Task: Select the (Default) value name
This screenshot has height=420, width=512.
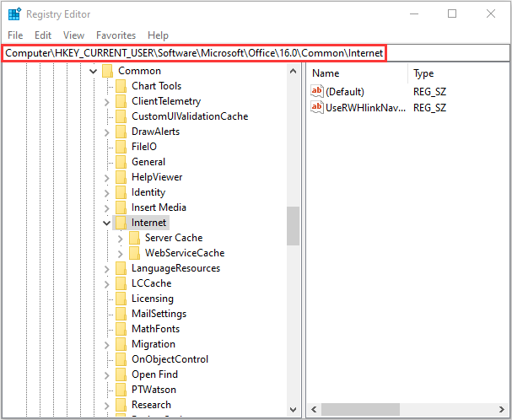Action: 345,92
